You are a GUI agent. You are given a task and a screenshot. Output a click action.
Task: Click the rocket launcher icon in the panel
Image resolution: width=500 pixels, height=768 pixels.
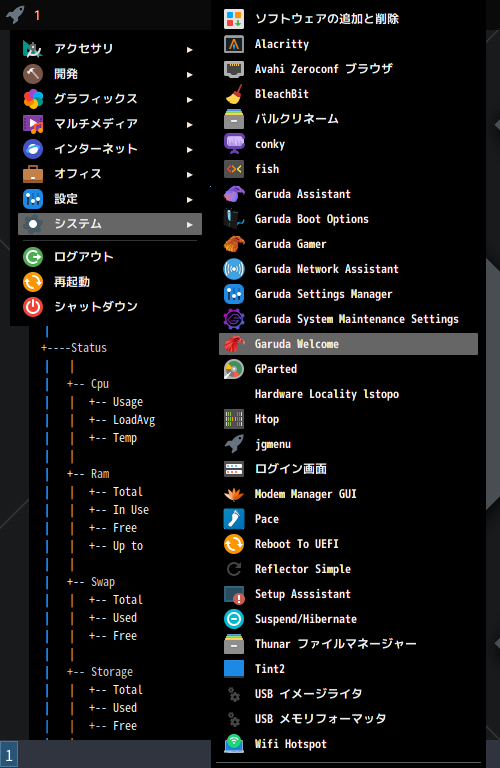(15, 14)
